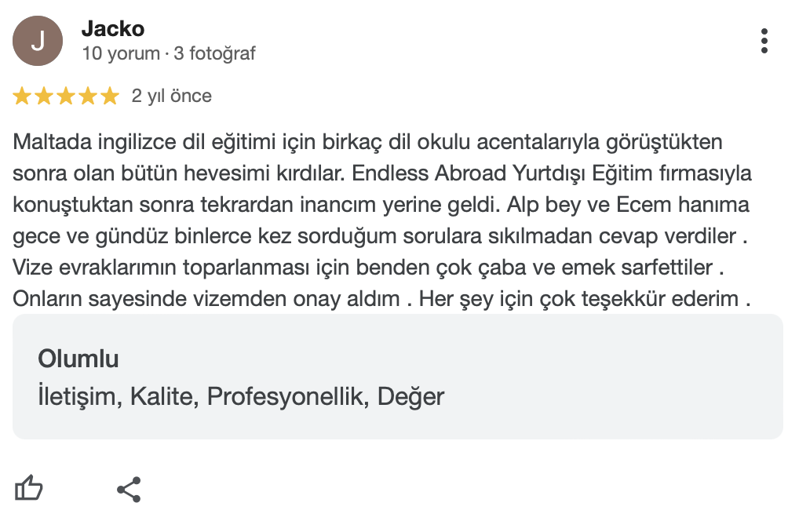This screenshot has width=799, height=532.
Task: Select the "Kalite" positive attribute
Action: pyautogui.click(x=162, y=396)
